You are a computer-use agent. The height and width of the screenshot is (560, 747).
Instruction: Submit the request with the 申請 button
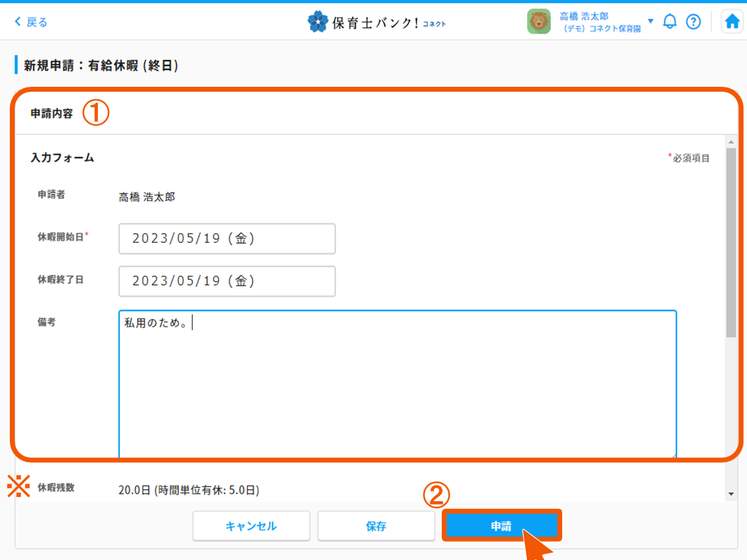(x=501, y=526)
